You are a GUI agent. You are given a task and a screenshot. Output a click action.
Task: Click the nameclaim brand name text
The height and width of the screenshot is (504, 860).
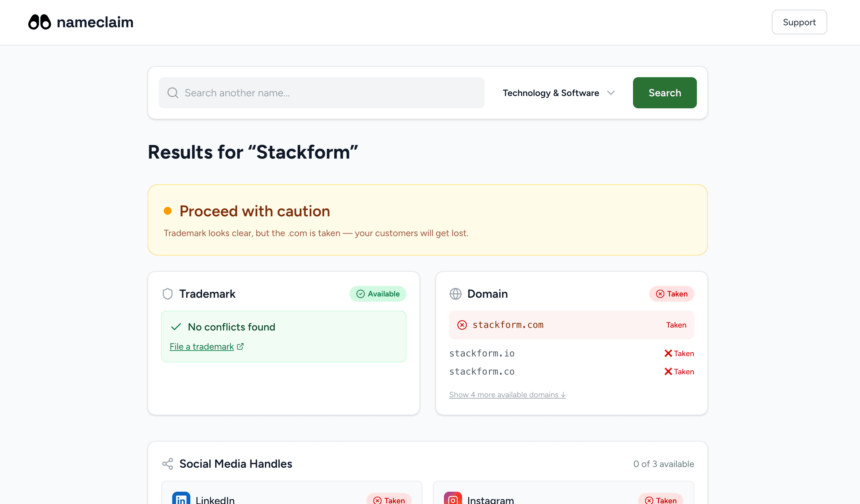[95, 22]
